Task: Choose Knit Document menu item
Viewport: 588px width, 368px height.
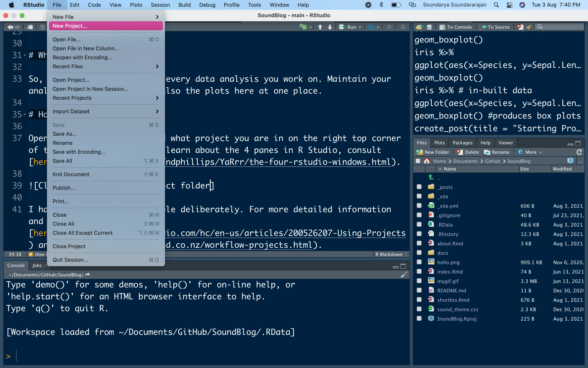Action: [x=106, y=174]
